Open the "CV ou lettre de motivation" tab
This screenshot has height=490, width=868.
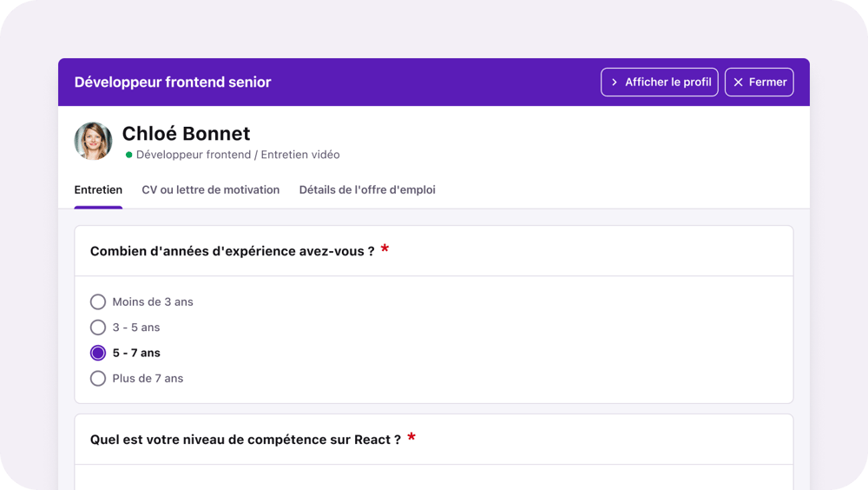(211, 189)
